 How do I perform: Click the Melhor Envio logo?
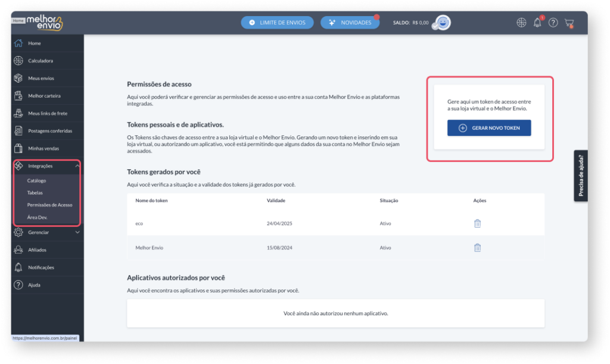pos(44,23)
